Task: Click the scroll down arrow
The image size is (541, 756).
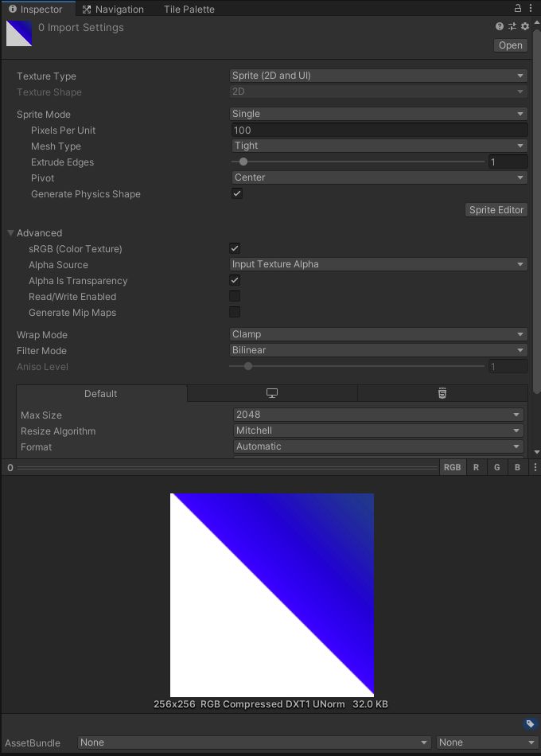Action: pyautogui.click(x=537, y=452)
